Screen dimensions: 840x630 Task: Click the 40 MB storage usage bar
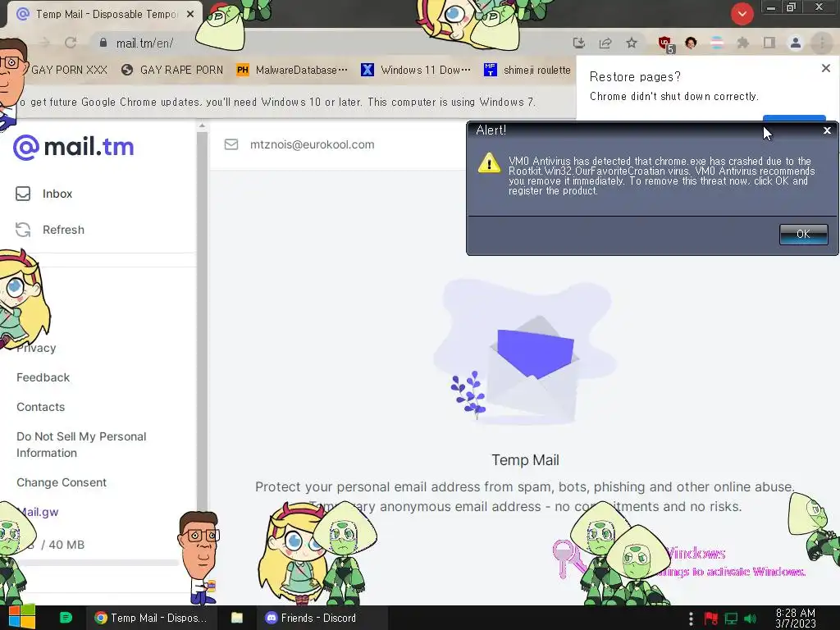point(98,563)
